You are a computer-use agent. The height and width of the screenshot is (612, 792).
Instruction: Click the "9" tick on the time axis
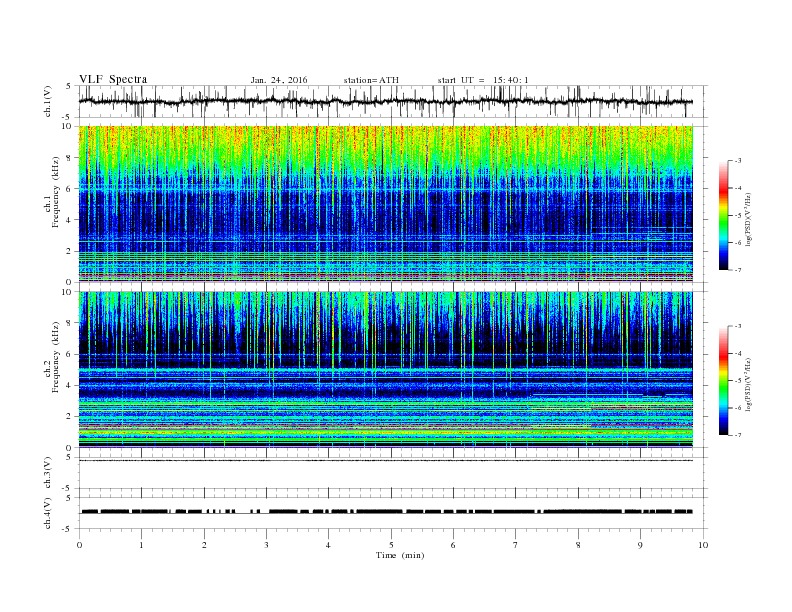click(640, 545)
